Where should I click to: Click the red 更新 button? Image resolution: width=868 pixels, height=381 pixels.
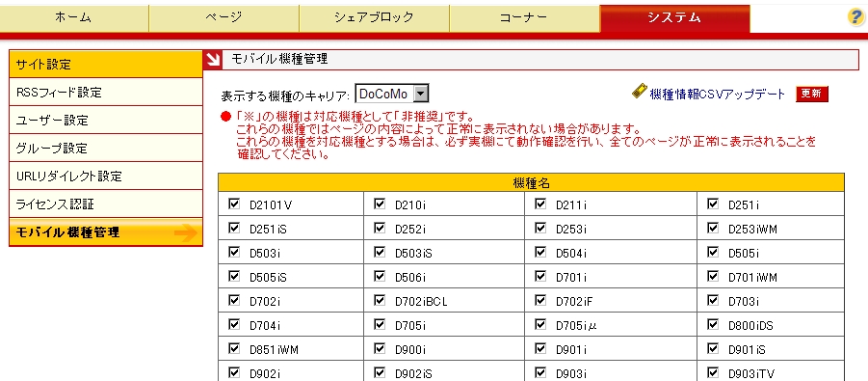[x=811, y=94]
